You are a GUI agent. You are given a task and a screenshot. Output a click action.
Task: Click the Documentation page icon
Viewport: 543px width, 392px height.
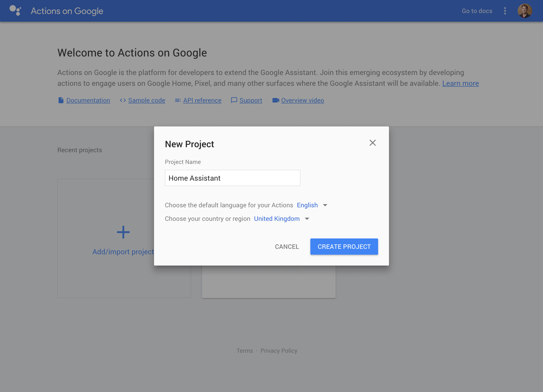click(61, 100)
